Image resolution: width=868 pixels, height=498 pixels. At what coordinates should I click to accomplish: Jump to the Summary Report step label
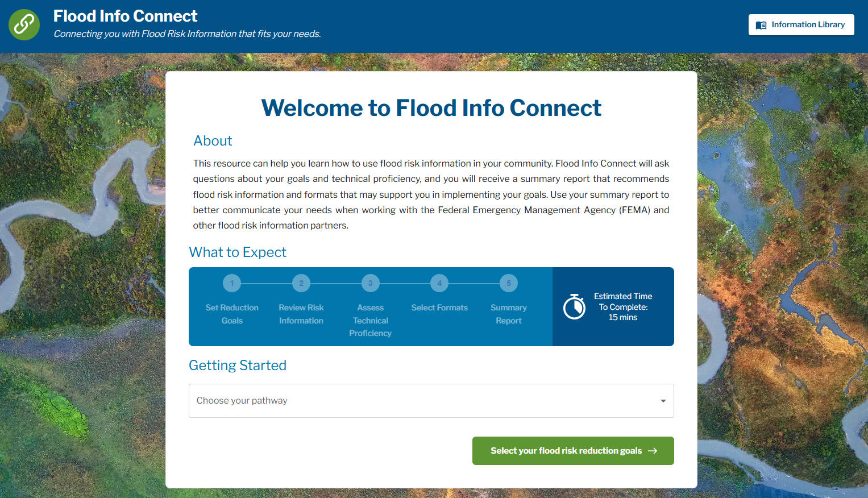click(x=509, y=314)
